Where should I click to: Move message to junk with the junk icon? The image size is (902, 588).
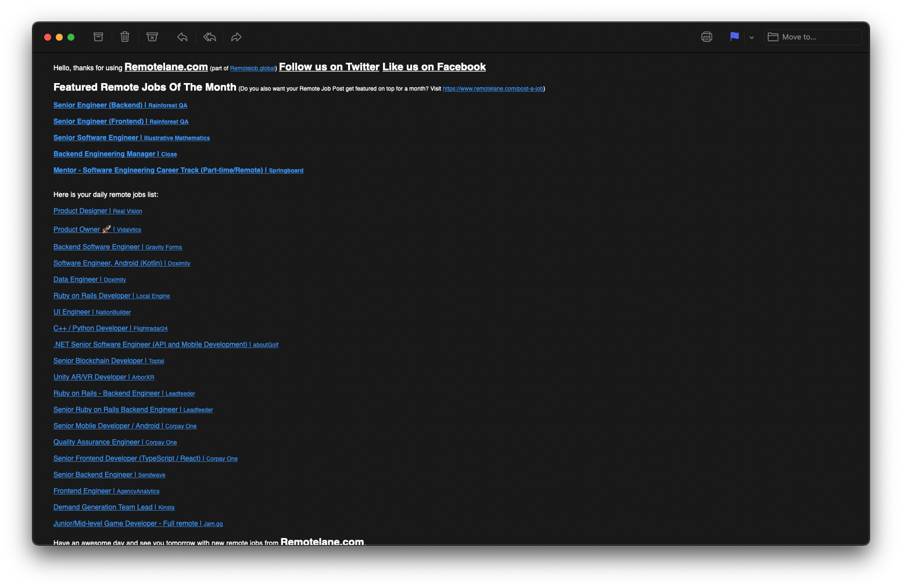[x=152, y=37]
